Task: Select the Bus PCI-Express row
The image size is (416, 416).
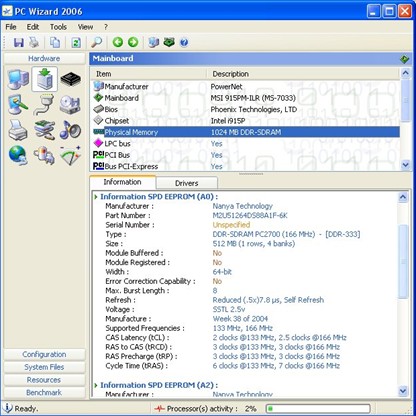Action: coord(245,166)
